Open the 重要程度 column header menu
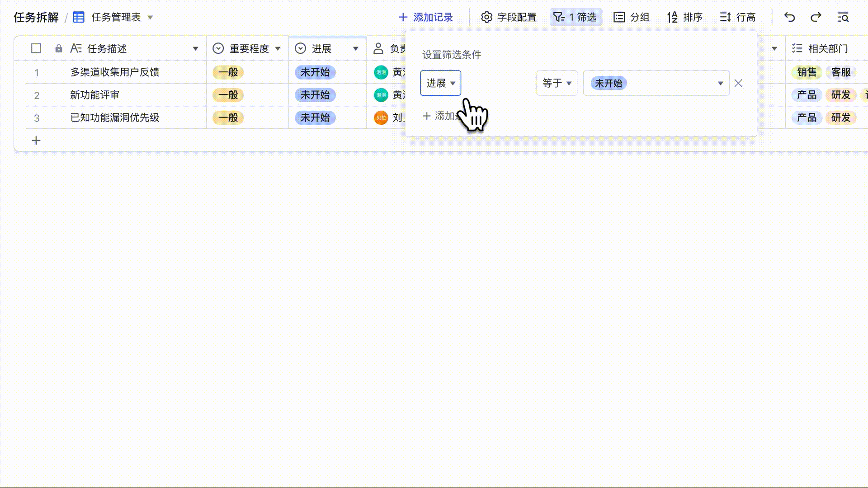This screenshot has height=488, width=868. coord(278,49)
